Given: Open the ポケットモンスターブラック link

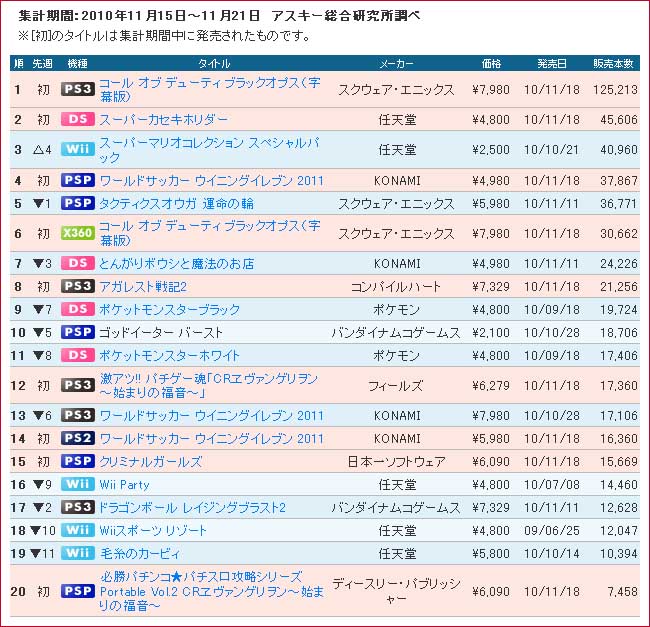Looking at the screenshot, I should pos(170,310).
